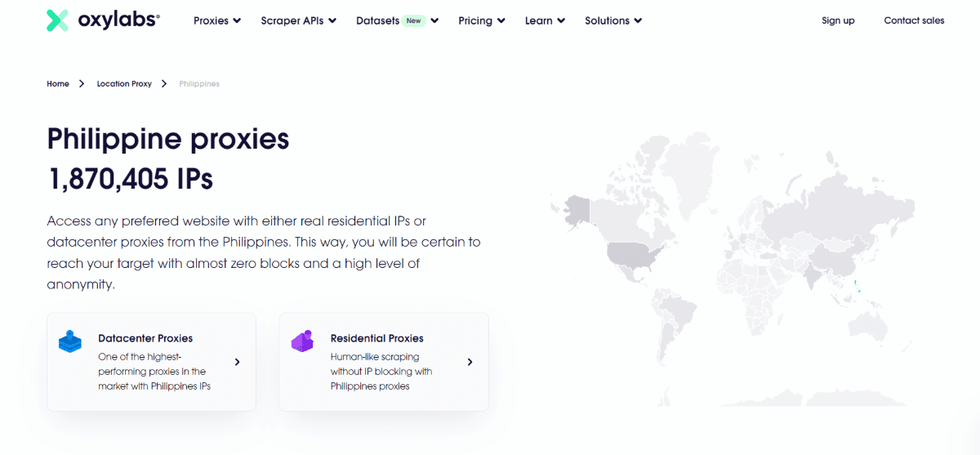Expand the Scraper APIs menu
This screenshot has height=455, width=980.
(299, 20)
